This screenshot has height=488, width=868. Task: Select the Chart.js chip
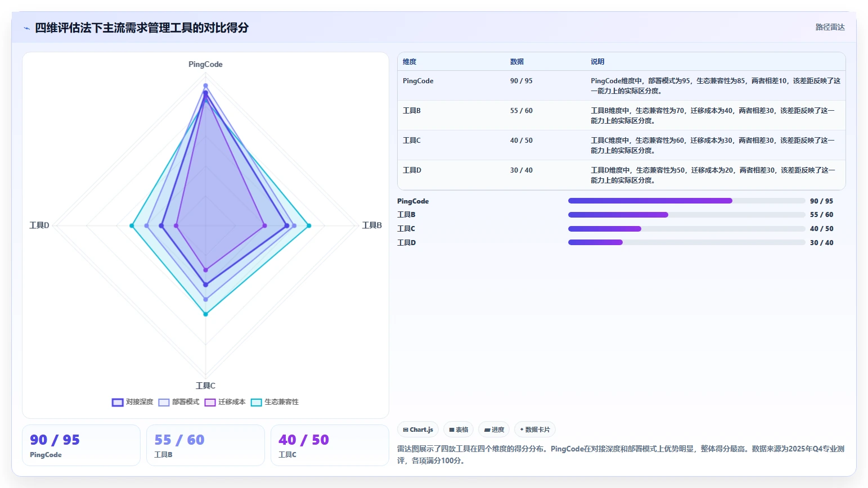click(x=418, y=430)
